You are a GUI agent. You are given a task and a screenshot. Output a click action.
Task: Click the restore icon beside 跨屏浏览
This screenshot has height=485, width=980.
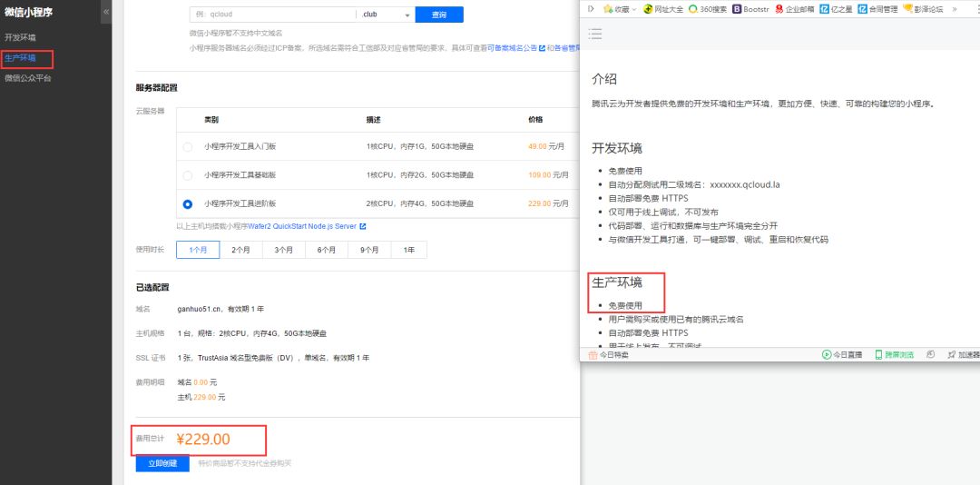pos(931,354)
